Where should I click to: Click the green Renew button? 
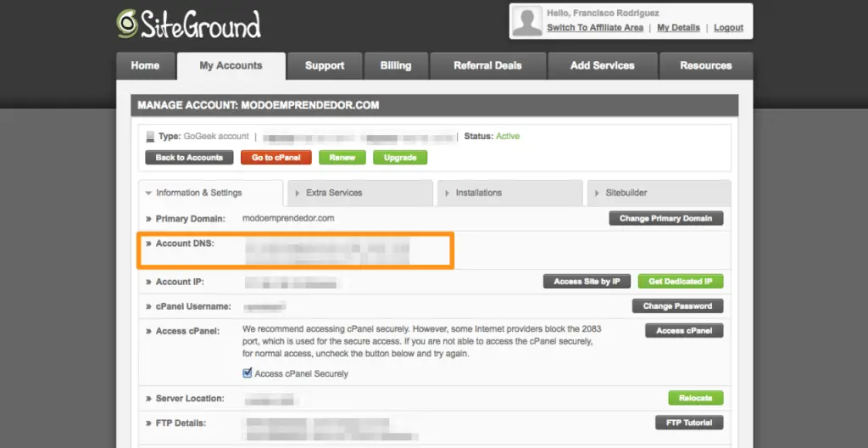342,158
